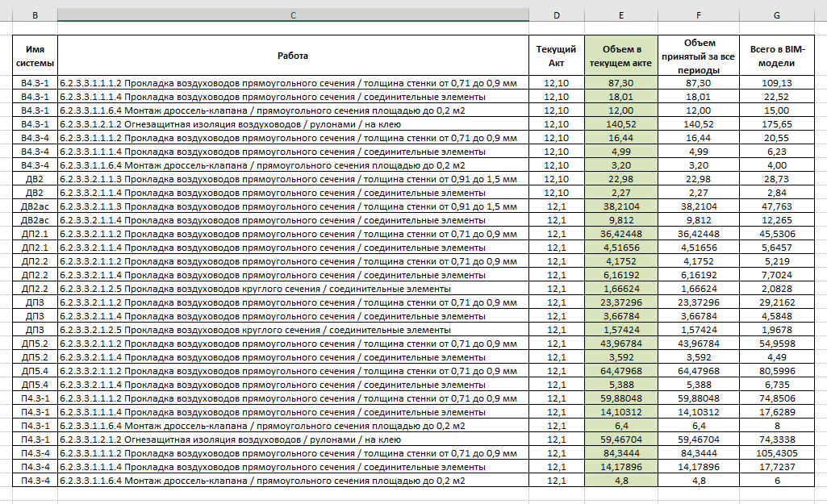
Task: Select green cell with value 4,8
Action: (621, 481)
